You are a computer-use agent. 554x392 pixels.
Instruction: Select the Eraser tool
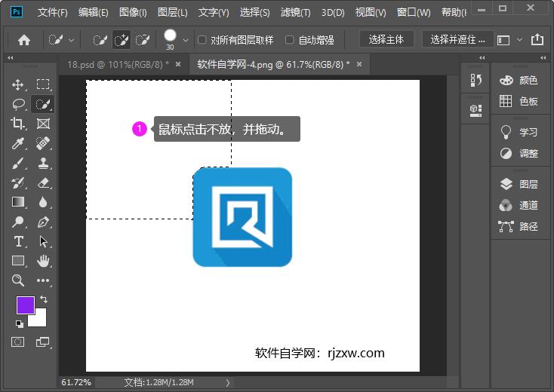43,182
